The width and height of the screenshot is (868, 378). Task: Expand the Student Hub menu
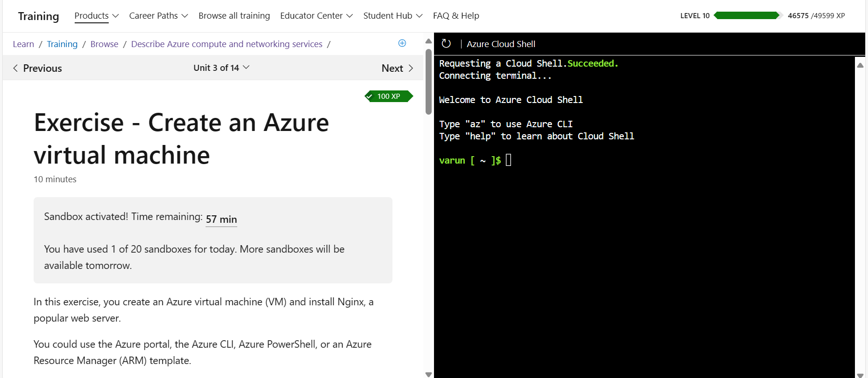(392, 15)
